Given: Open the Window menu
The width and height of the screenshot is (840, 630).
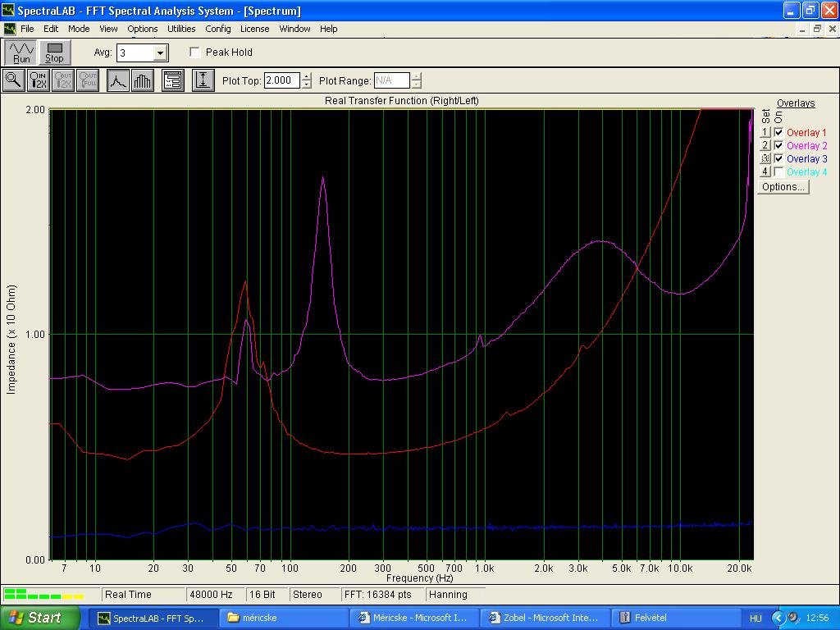Looking at the screenshot, I should (294, 29).
